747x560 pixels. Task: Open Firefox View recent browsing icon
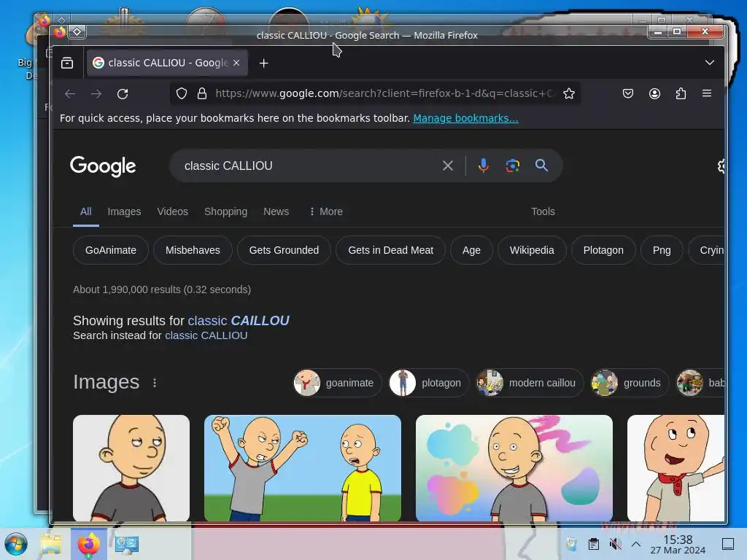tap(67, 63)
